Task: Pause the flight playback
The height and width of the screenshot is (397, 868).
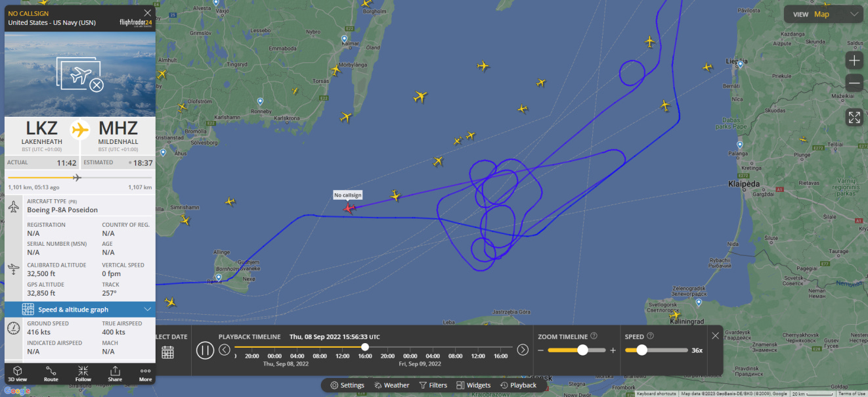Action: 205,350
